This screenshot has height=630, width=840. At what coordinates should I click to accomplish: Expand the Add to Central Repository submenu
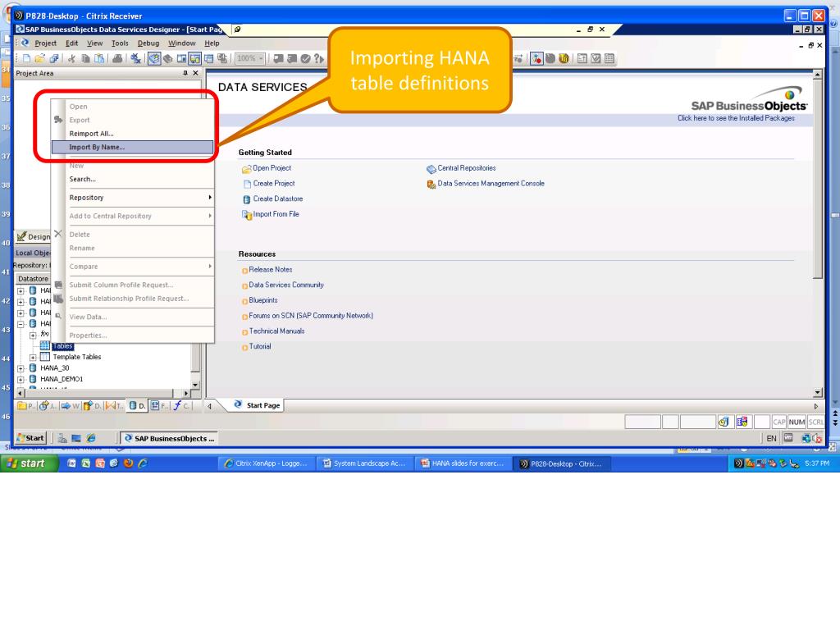point(132,216)
